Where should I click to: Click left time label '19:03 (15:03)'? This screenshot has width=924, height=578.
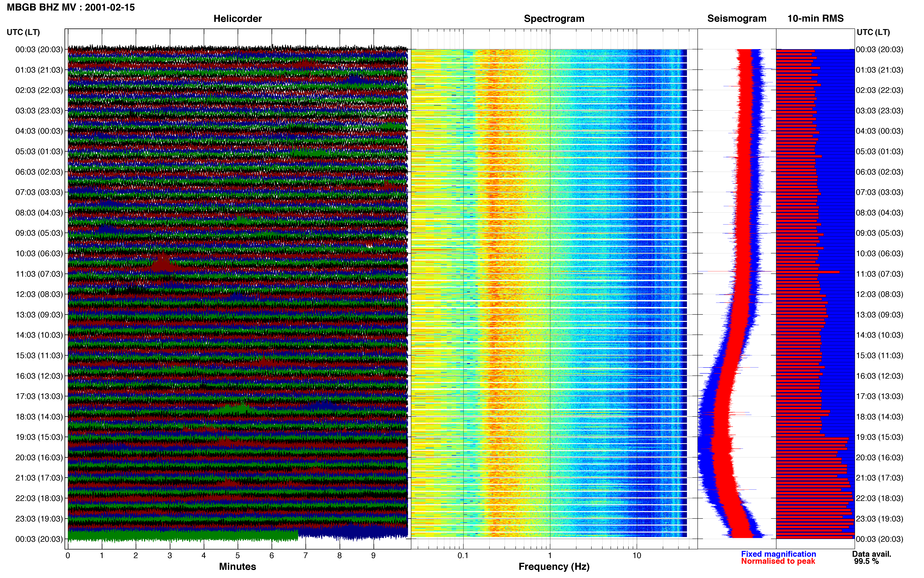coord(39,437)
